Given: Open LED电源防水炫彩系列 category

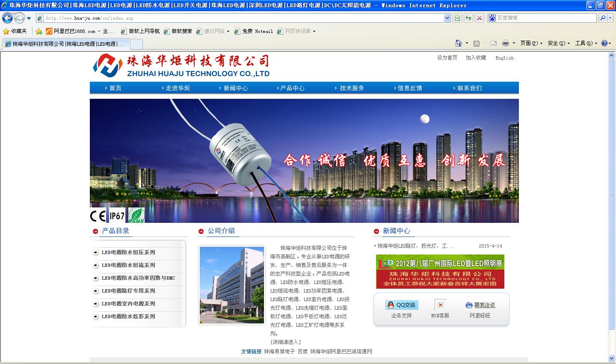Looking at the screenshot, I should pos(128,317).
